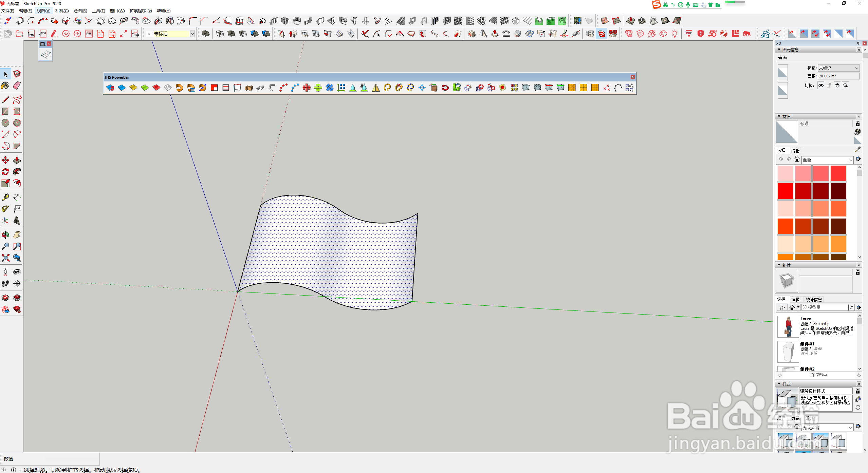Viewport: 868px width, 473px height.
Task: Open the 文件(F) menu
Action: 8,11
